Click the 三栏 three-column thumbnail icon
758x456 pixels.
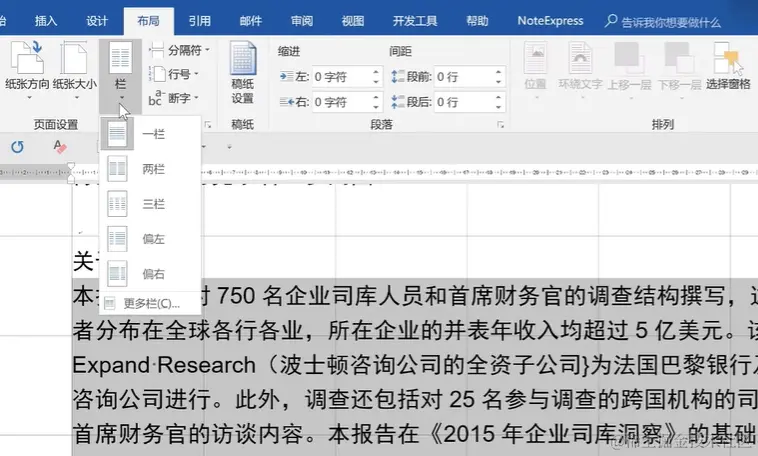tap(117, 204)
